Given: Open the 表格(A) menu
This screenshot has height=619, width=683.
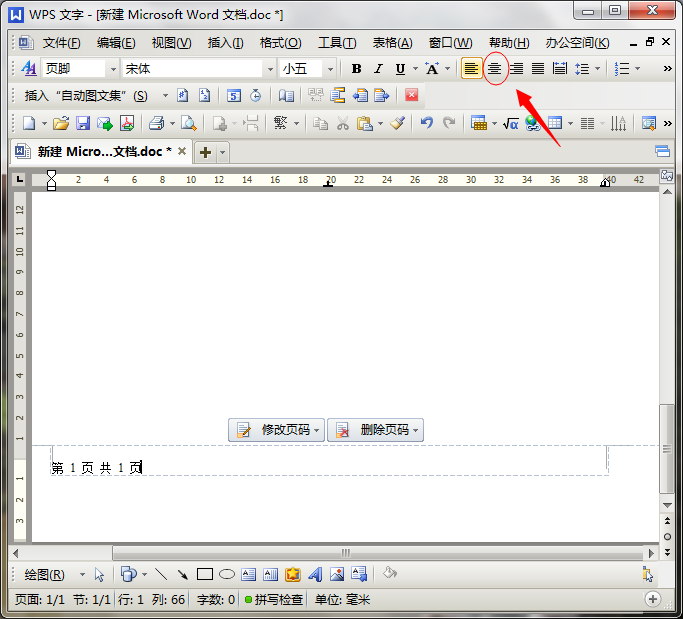Looking at the screenshot, I should pos(392,43).
